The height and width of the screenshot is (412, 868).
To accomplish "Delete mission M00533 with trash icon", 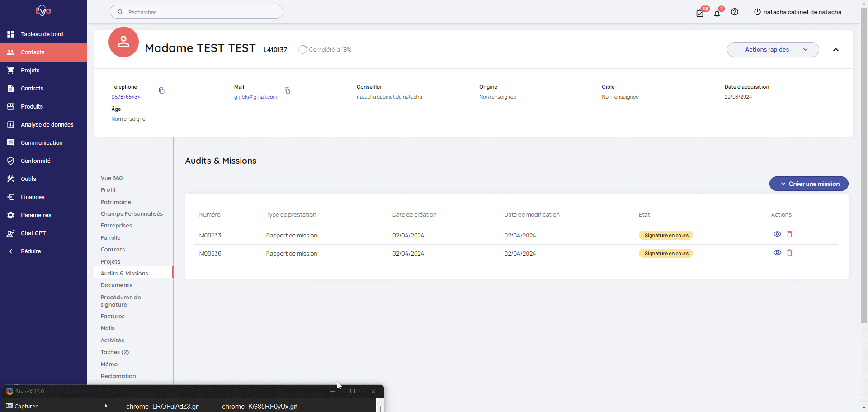I will pyautogui.click(x=790, y=234).
